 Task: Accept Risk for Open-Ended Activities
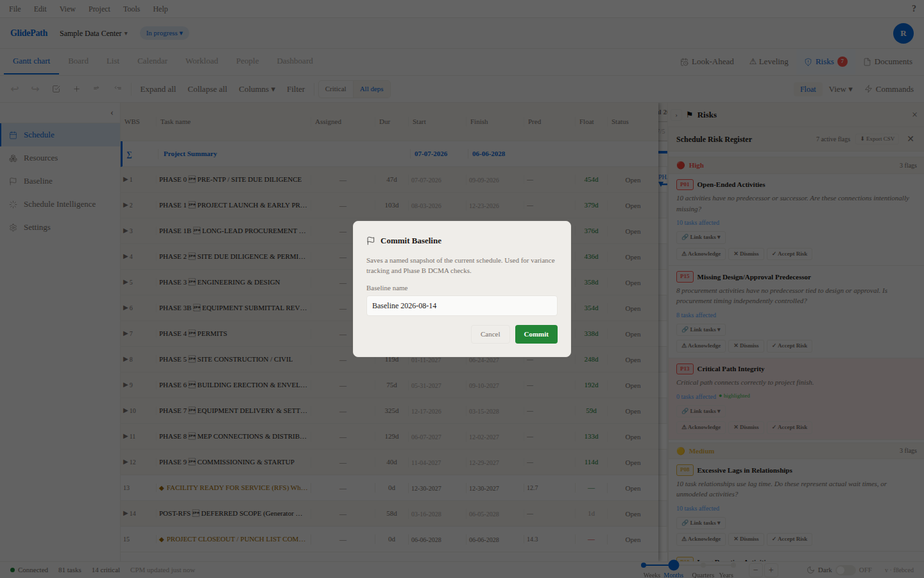[x=790, y=254]
